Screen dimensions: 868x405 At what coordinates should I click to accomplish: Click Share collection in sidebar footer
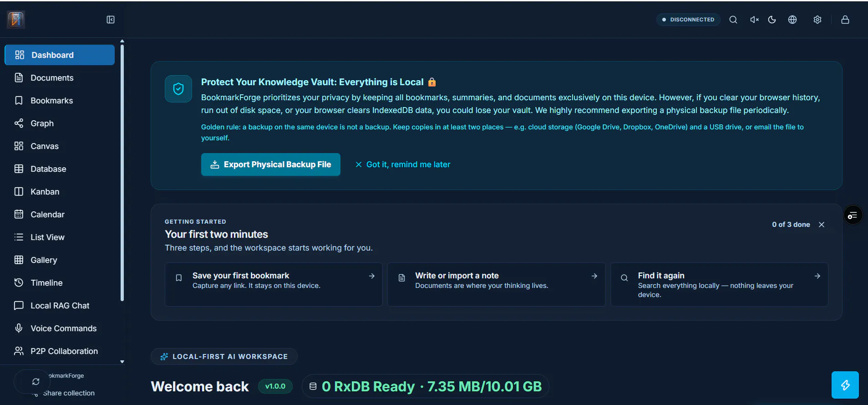69,393
